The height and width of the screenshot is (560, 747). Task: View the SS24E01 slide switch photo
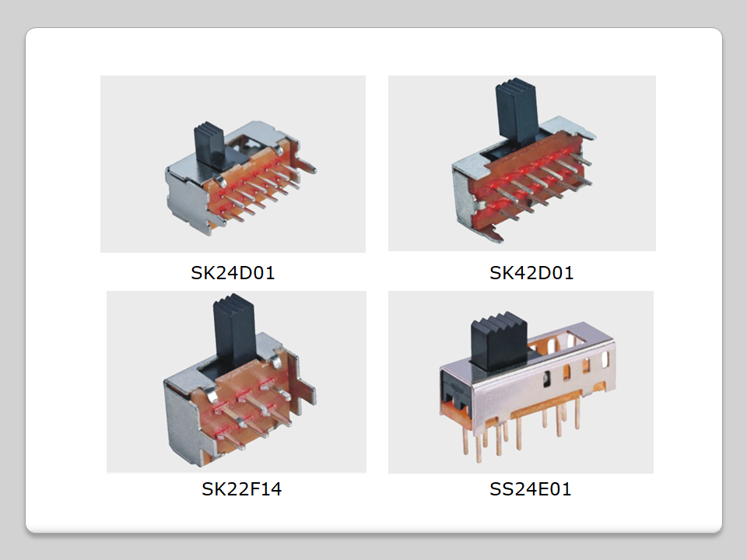(521, 382)
